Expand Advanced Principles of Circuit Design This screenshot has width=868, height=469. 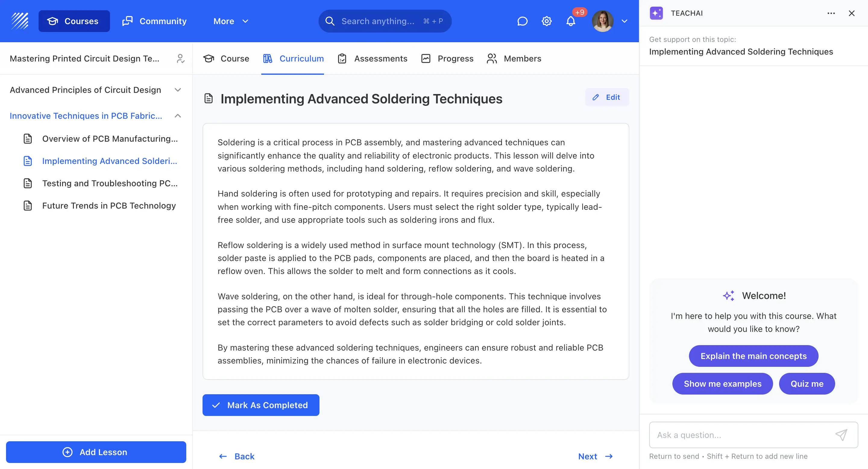[96, 90]
